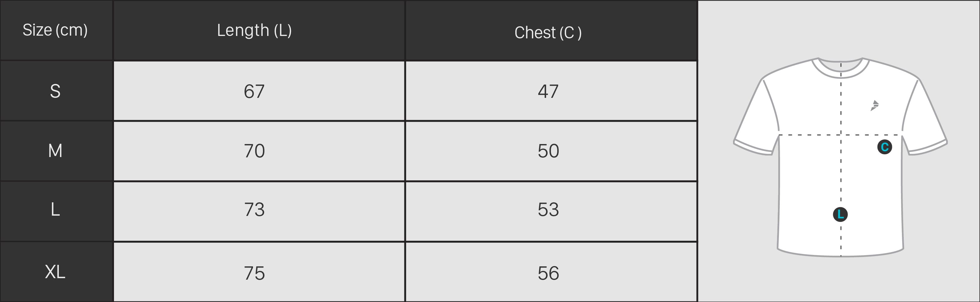Viewport: 980px width, 302px height.
Task: Click the C chest marker icon
Action: 884,146
